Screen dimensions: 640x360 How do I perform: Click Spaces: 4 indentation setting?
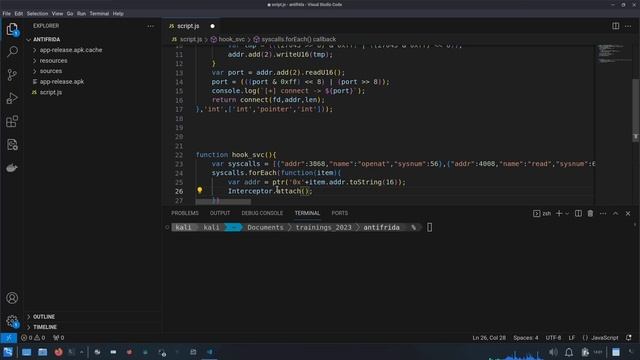click(526, 338)
